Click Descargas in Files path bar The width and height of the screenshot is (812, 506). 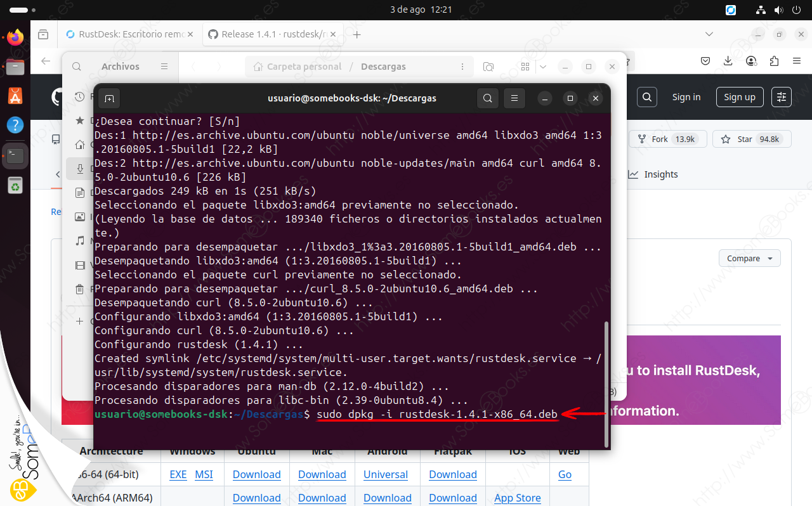pos(383,67)
